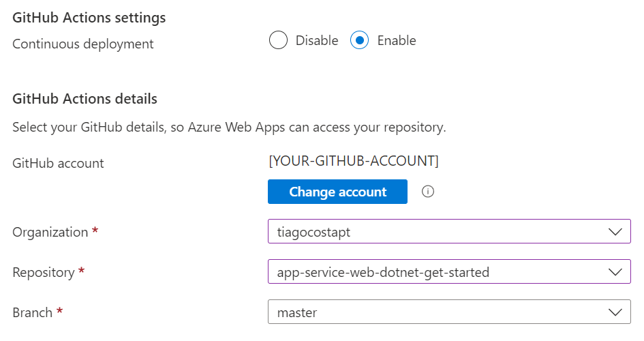Click the [YOUR-GITHUB-ACCOUNT] account name text
The width and height of the screenshot is (644, 341).
[354, 162]
